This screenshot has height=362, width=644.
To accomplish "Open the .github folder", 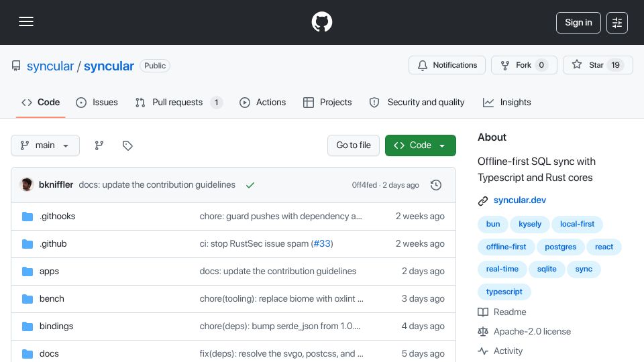I will (x=53, y=244).
